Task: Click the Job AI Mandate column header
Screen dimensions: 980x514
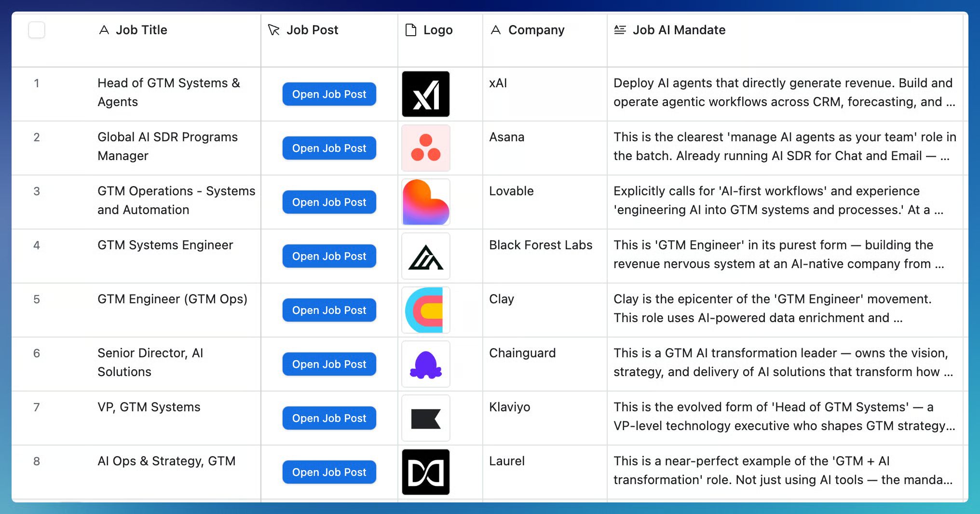Action: pyautogui.click(x=679, y=30)
